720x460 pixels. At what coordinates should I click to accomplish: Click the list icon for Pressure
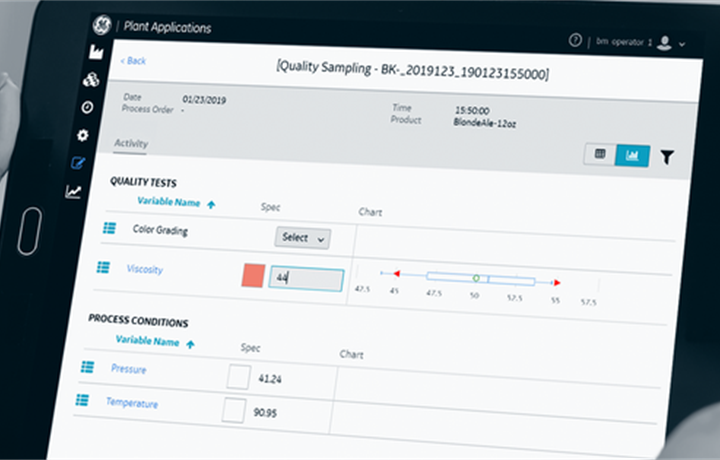coord(88,367)
